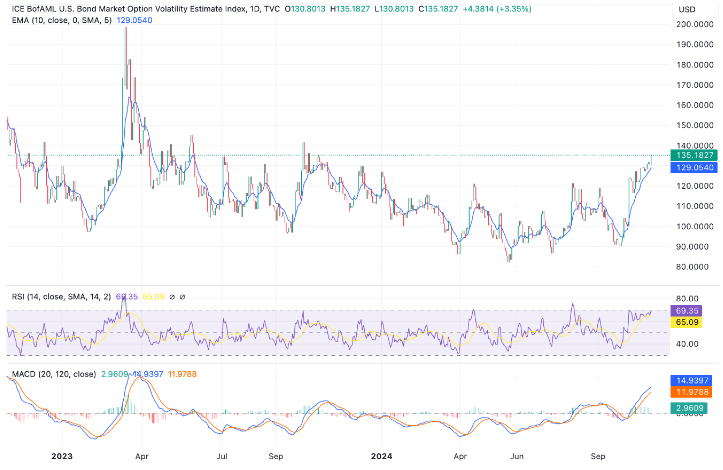The height and width of the screenshot is (470, 723).
Task: Click the 150.0000 price axis label
Action: coord(695,125)
